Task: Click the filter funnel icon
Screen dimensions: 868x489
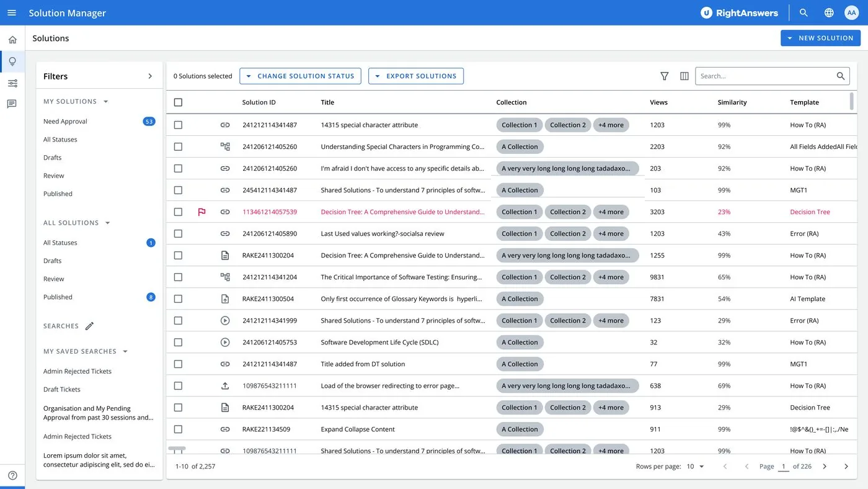Action: 664,76
